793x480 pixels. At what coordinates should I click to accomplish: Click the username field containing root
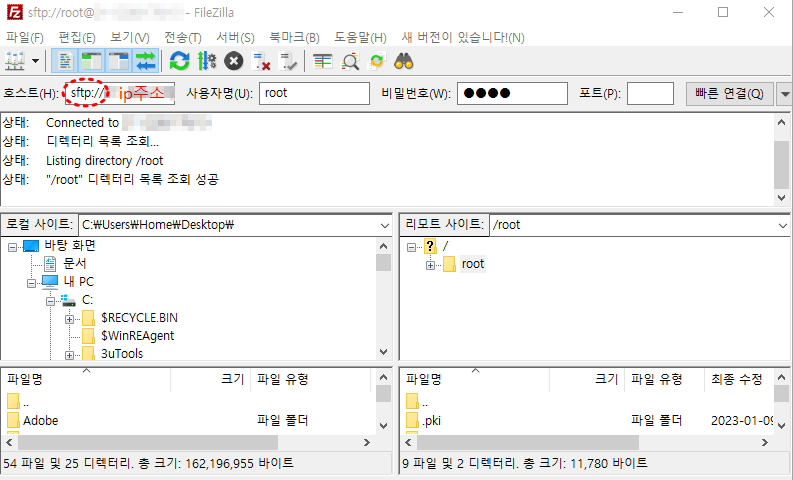pyautogui.click(x=314, y=93)
